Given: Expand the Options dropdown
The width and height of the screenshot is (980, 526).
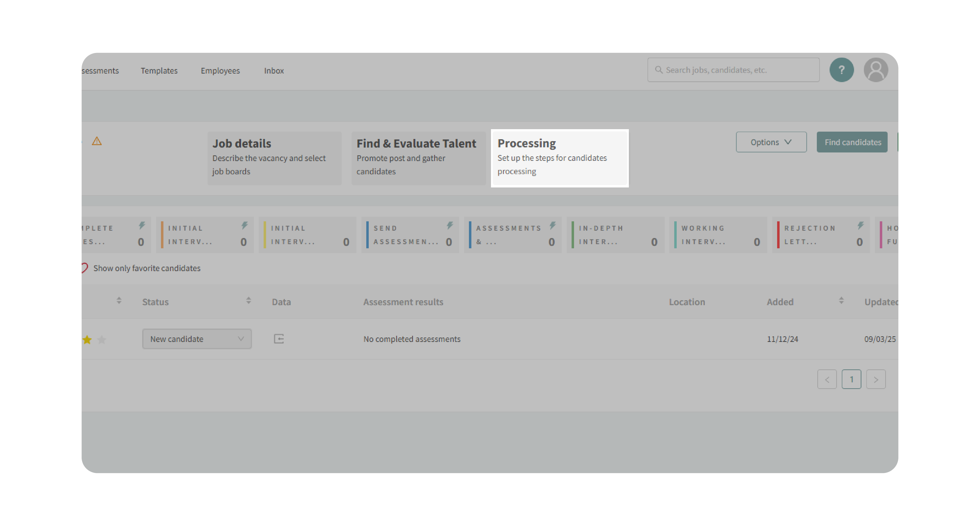Looking at the screenshot, I should pos(771,142).
